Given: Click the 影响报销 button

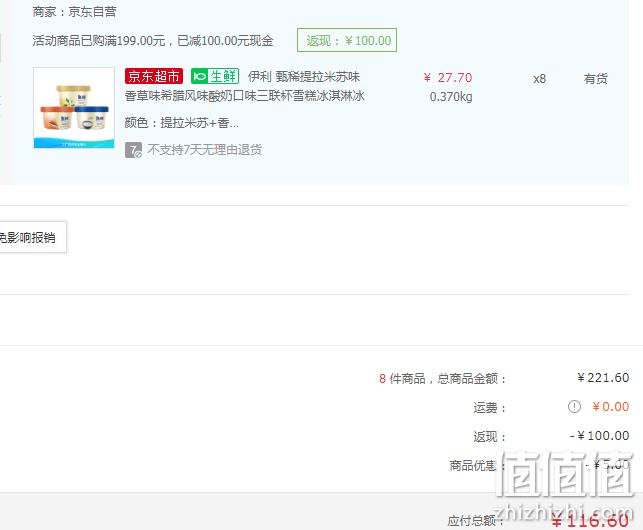Looking at the screenshot, I should click(33, 238).
